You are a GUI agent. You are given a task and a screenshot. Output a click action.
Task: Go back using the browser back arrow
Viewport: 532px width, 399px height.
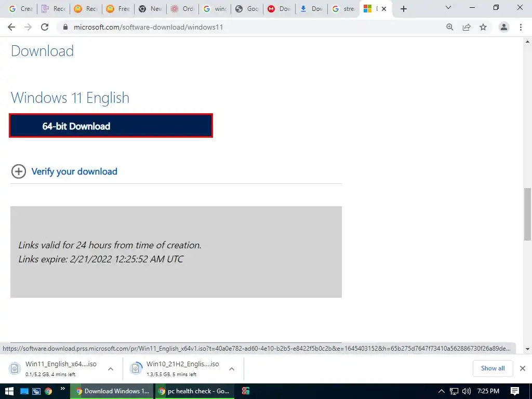click(11, 27)
